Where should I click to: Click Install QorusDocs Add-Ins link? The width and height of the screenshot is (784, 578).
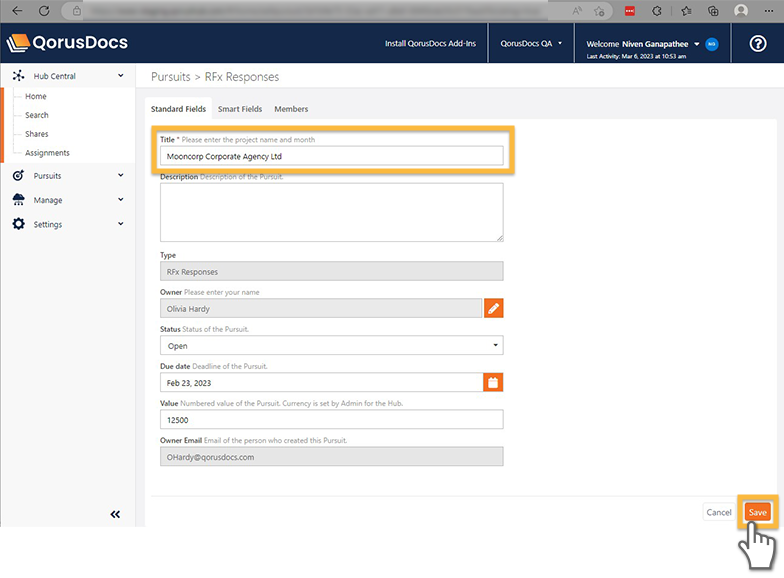pyautogui.click(x=430, y=44)
